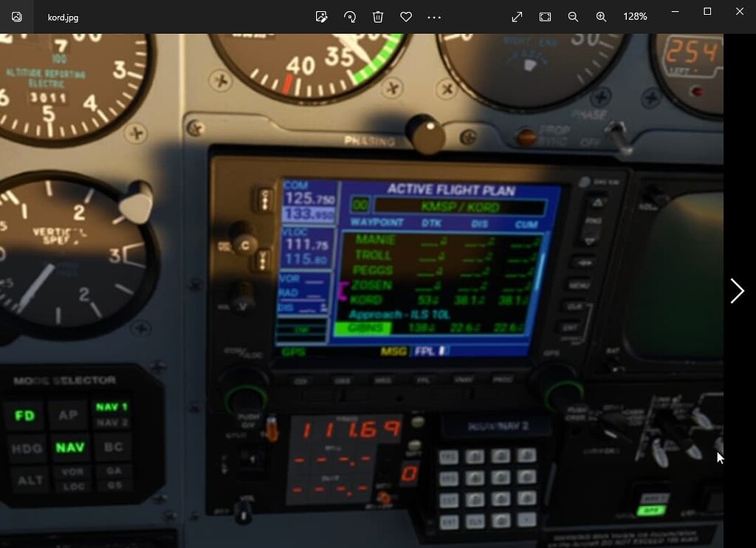Viewport: 756px width, 548px height.
Task: Open the Photos gallery icon top-left
Action: click(16, 16)
